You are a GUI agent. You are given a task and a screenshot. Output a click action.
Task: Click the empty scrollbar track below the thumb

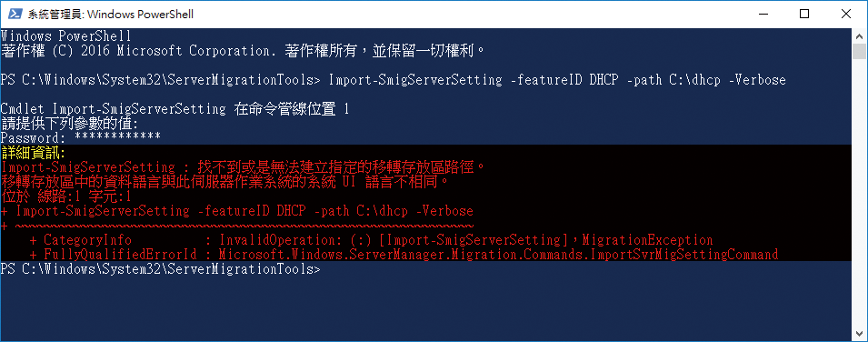pos(859,191)
